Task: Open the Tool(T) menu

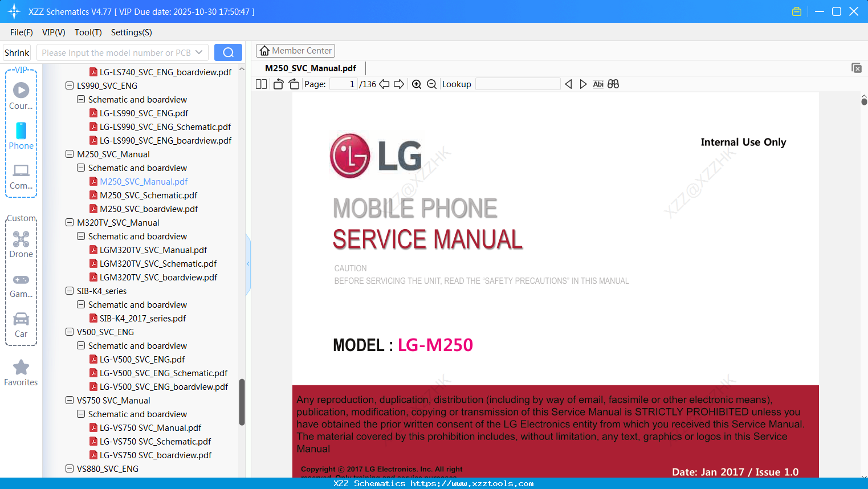Action: [x=88, y=32]
